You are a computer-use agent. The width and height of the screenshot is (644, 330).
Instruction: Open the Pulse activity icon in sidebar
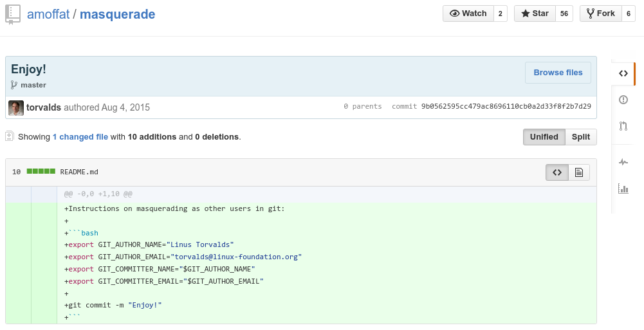click(623, 162)
